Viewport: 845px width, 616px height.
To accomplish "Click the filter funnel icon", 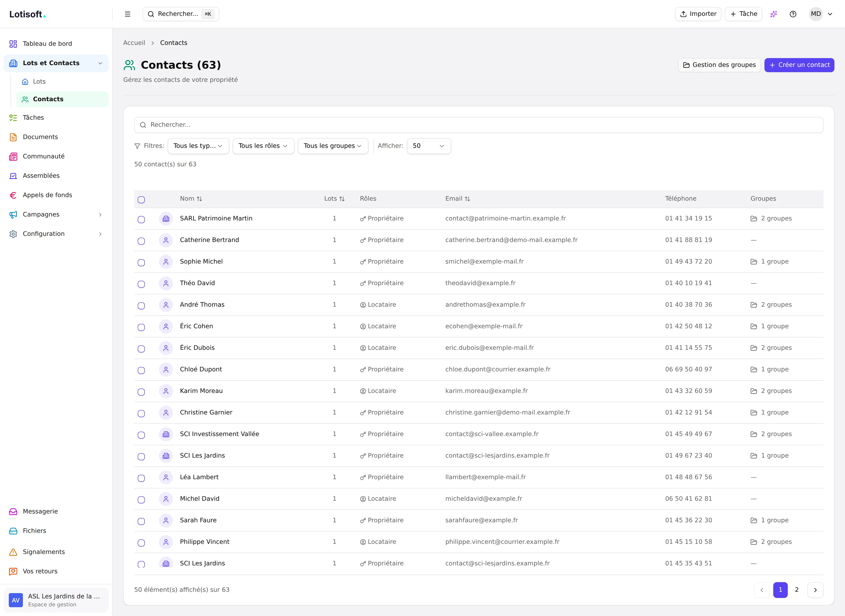I will click(137, 146).
